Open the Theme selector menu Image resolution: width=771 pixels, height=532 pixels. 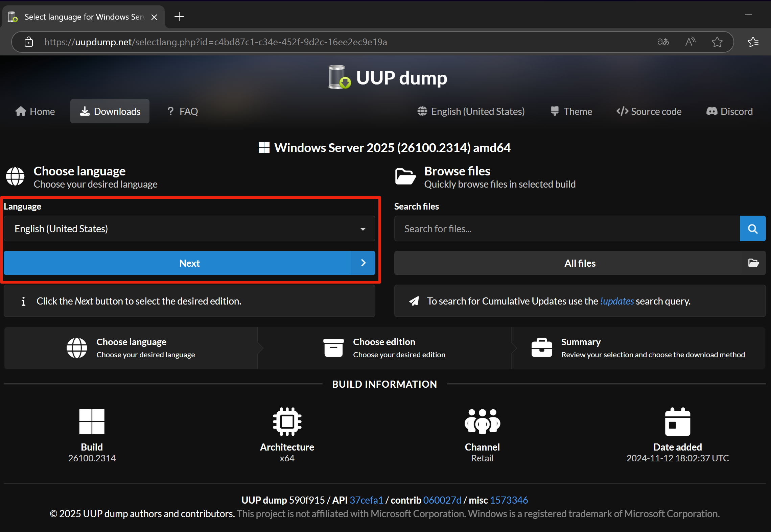point(571,111)
